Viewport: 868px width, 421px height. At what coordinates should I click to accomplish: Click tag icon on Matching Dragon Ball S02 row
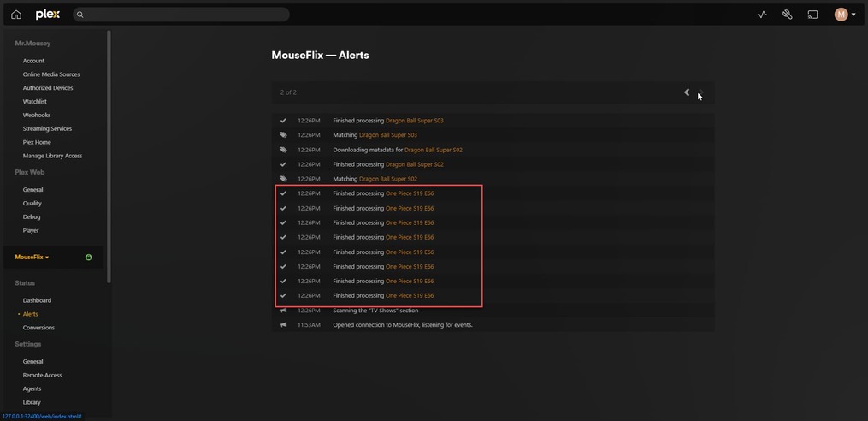coord(283,179)
